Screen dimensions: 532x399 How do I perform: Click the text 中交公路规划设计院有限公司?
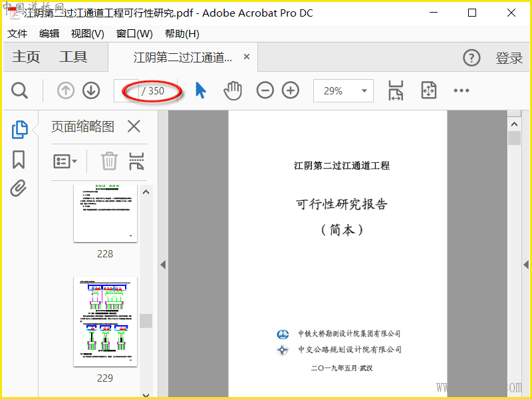click(x=350, y=350)
